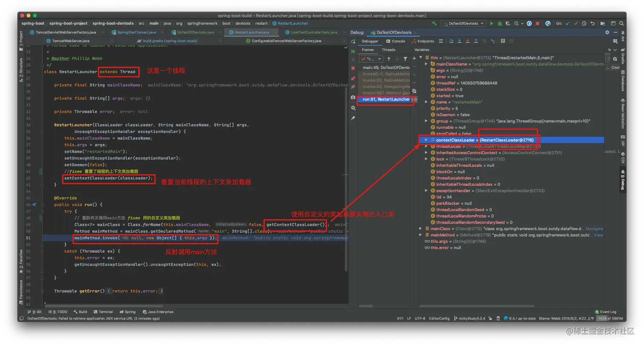Open the thread selector dropdown in Frames
This screenshot has height=345, width=644.
click(x=371, y=59)
